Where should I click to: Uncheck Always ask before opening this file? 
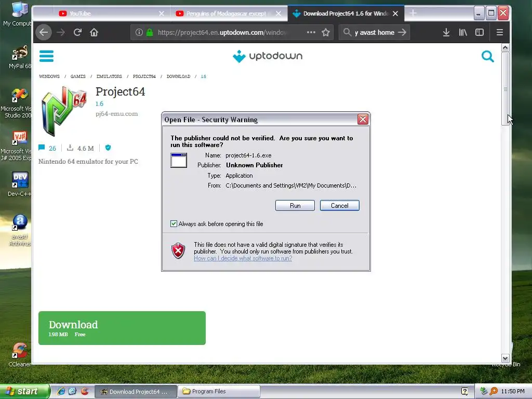174,223
